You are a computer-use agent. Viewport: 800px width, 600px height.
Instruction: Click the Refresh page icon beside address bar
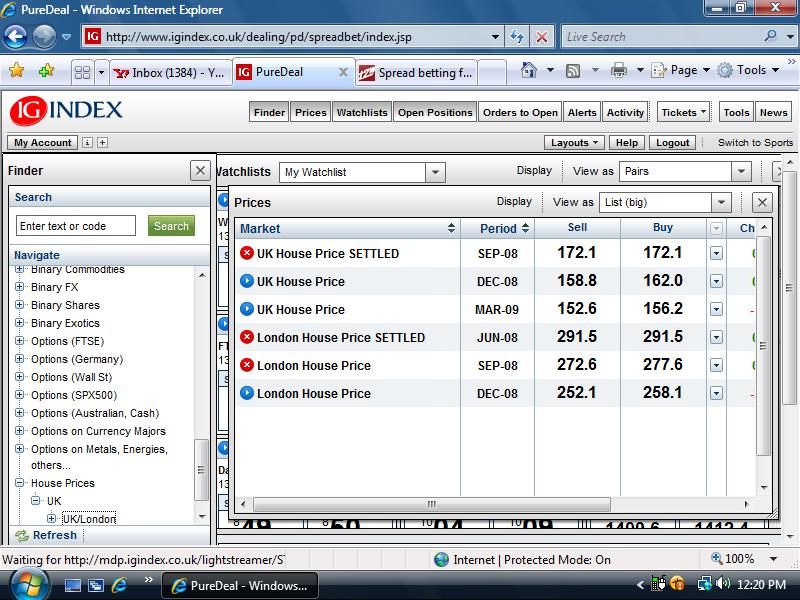click(x=517, y=37)
